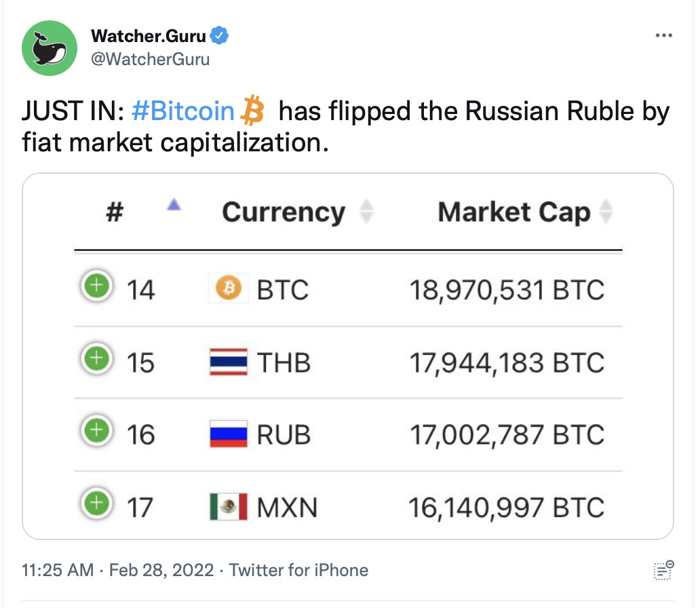Click the Twitter for iPhone source link
Image resolution: width=700 pixels, height=608 pixels.
298,570
